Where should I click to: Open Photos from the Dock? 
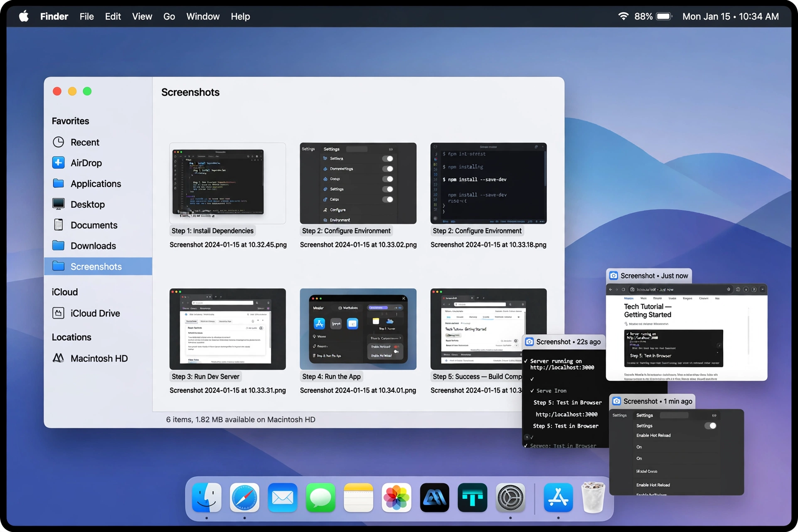point(397,498)
